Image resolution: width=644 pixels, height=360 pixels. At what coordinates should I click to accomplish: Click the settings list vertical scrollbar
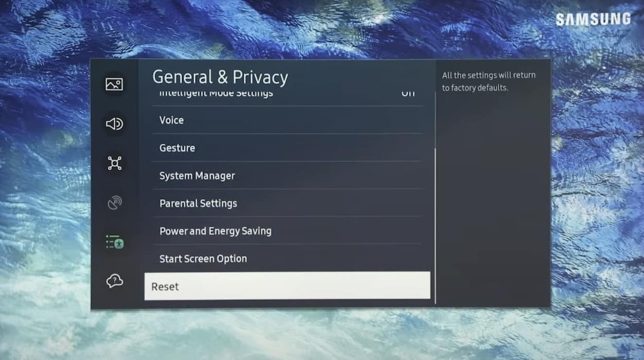click(x=436, y=226)
